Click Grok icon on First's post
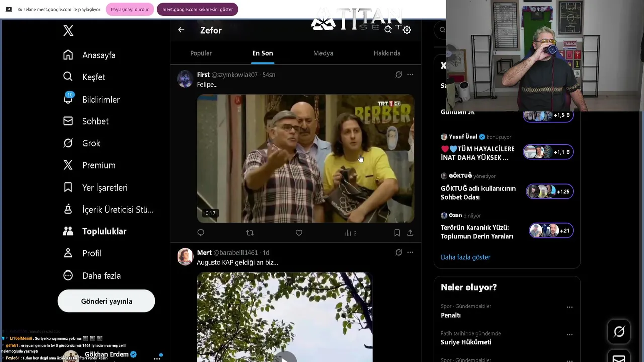644x362 pixels. point(398,75)
